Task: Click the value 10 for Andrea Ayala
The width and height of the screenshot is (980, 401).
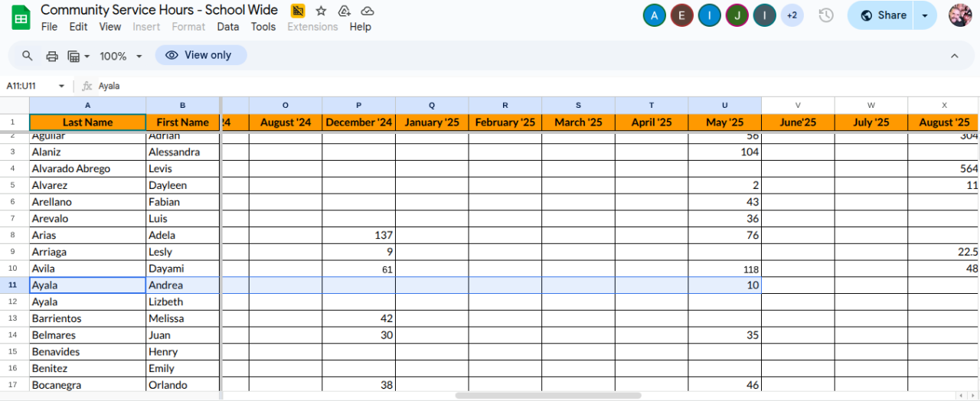Action: pyautogui.click(x=724, y=285)
